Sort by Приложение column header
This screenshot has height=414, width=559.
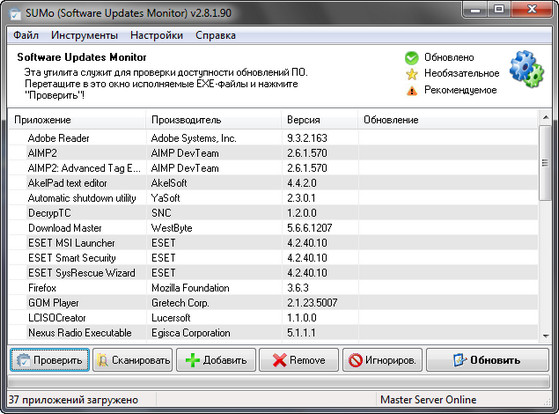tap(77, 120)
